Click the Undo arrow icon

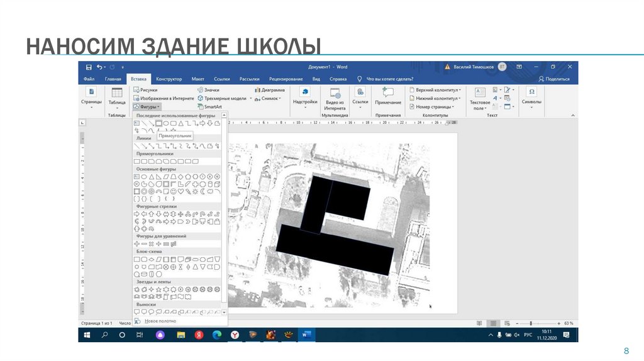pos(99,67)
